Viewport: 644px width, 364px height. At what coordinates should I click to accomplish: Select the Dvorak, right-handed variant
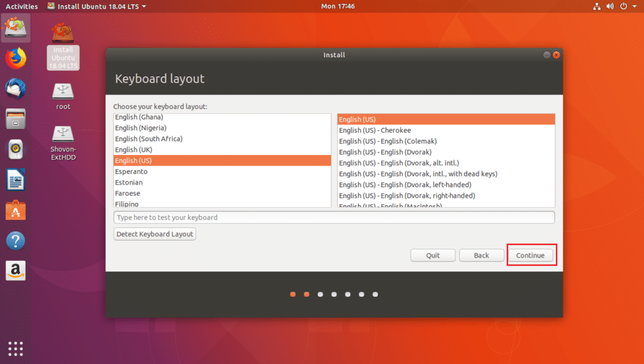coord(446,195)
